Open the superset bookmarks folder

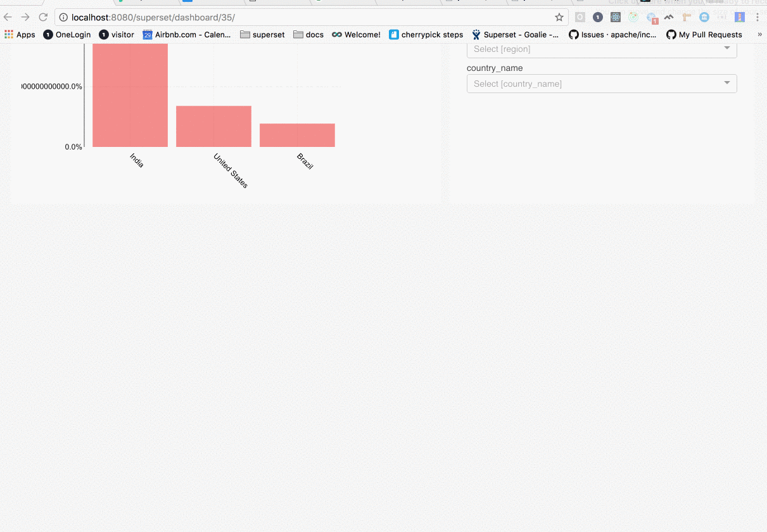pyautogui.click(x=262, y=35)
